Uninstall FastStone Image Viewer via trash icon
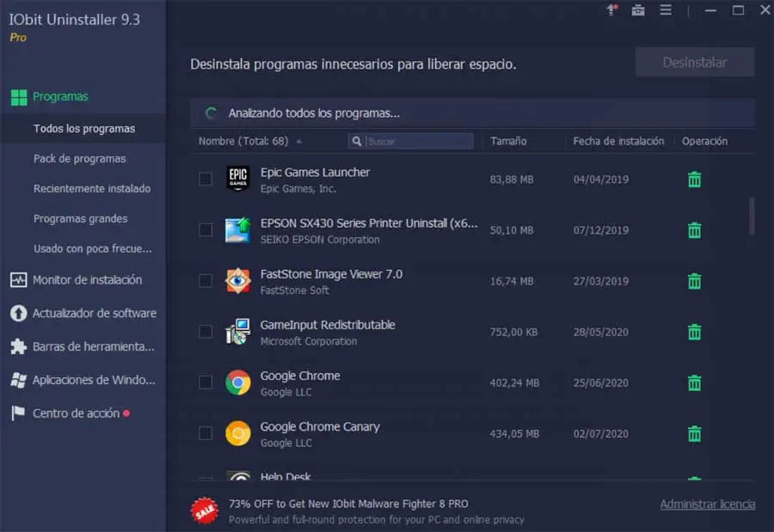Image resolution: width=774 pixels, height=532 pixels. coord(695,281)
